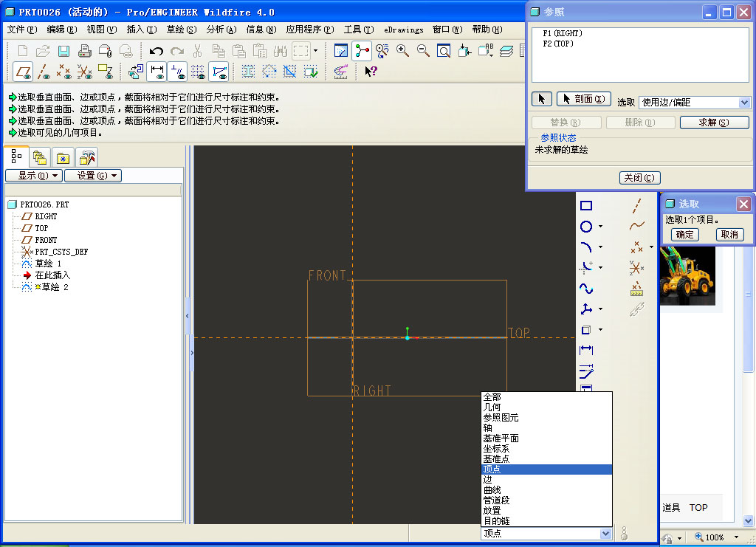Choose 基准平面 in filter list

(547, 438)
